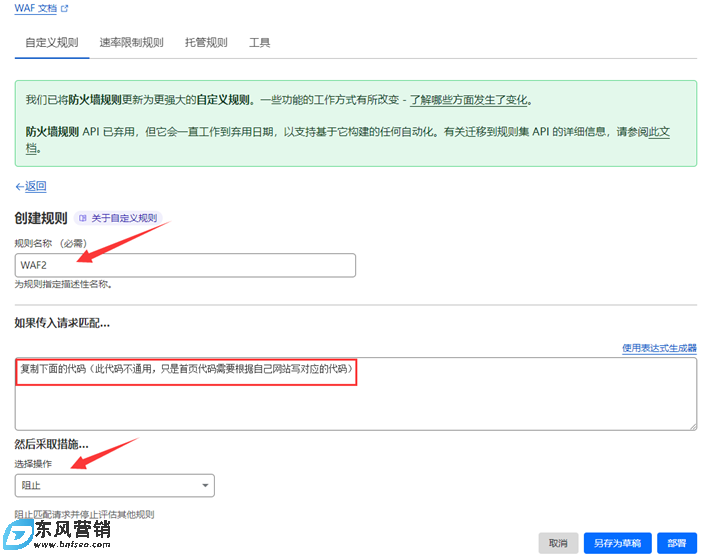Click external link icon beside WAF 文档
Screen dimensions: 705x557
65,9
